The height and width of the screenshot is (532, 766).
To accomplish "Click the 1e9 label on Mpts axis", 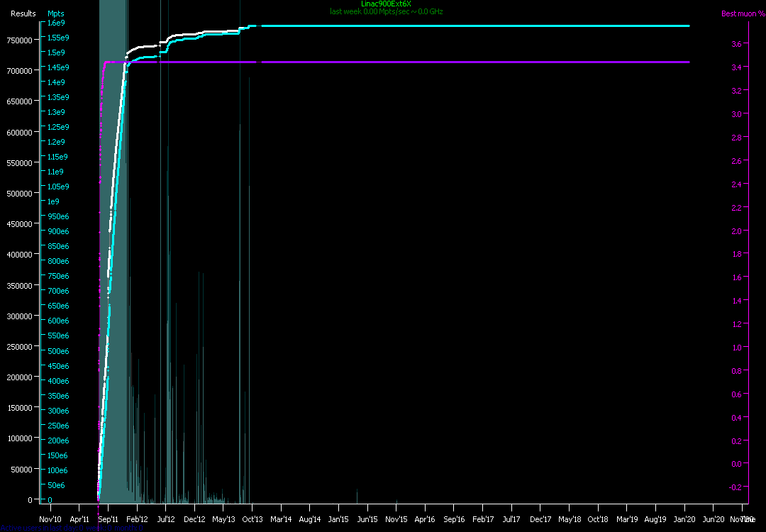I will 54,201.
